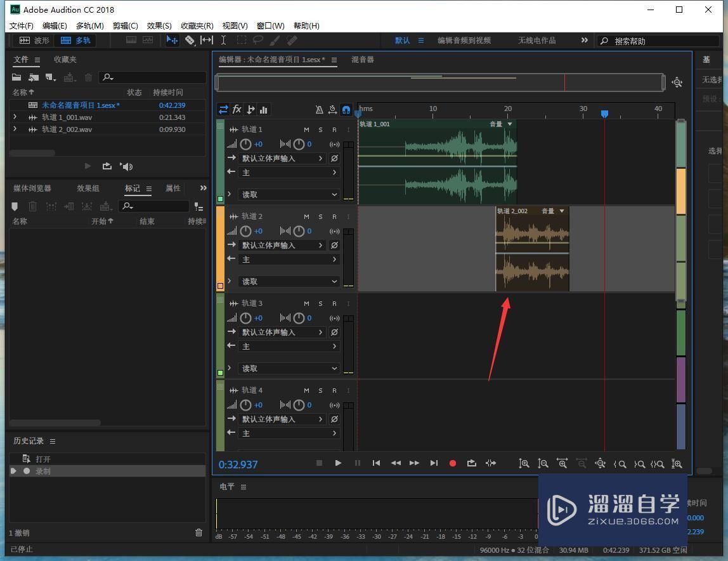Select the Razor tool in toolbar

tap(190, 41)
